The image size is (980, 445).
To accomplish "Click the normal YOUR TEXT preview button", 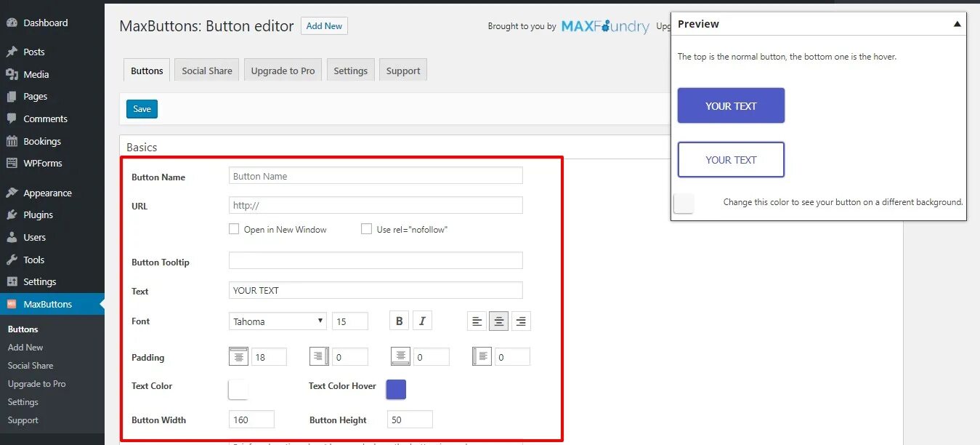I will [x=731, y=105].
